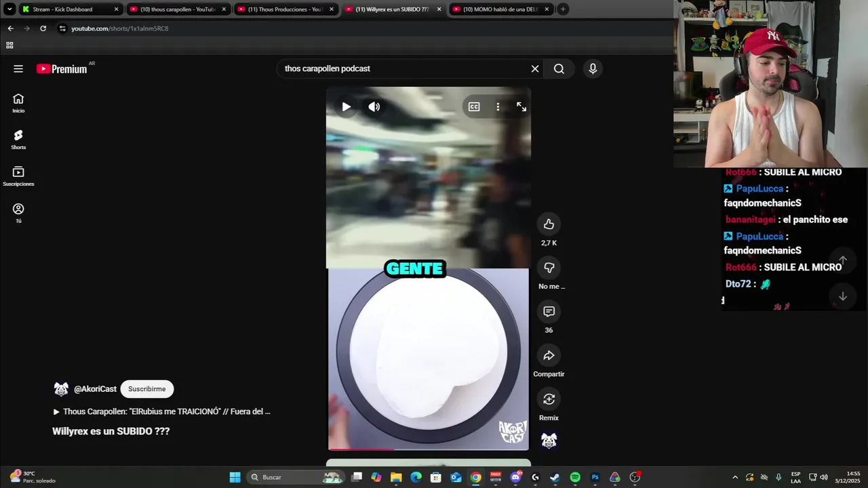Clear the search box text

[535, 68]
